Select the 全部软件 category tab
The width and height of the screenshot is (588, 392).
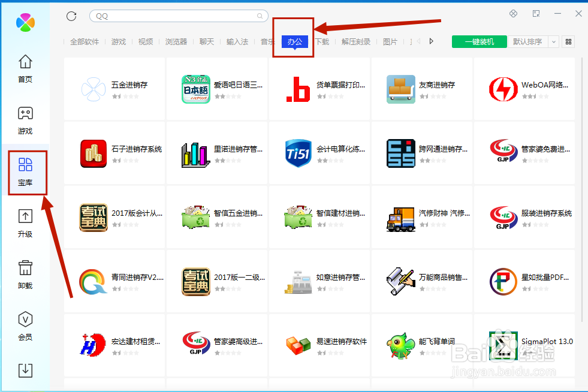(85, 41)
